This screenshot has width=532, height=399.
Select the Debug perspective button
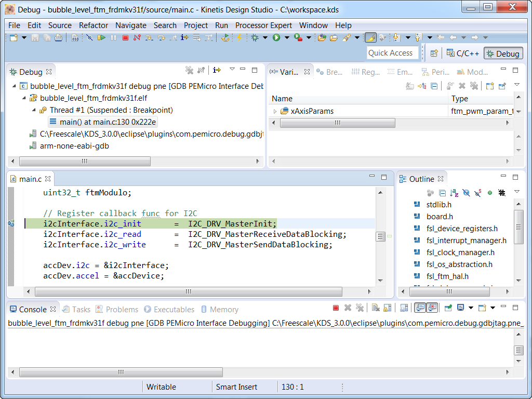click(x=503, y=54)
